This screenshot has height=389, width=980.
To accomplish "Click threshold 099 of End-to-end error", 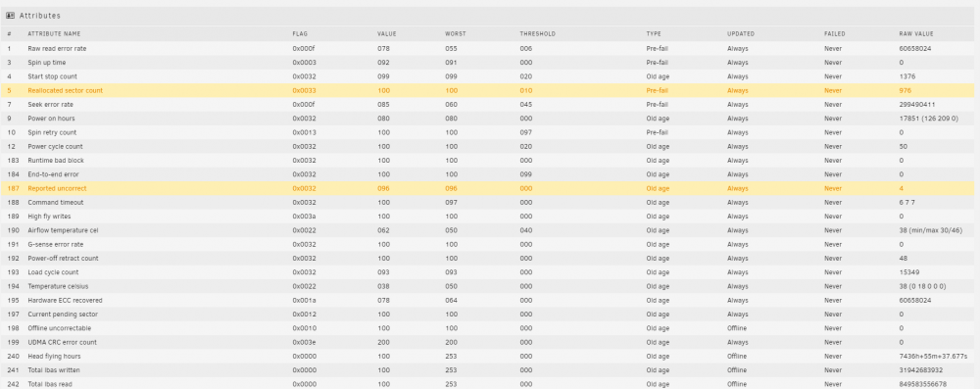I will 525,173.
